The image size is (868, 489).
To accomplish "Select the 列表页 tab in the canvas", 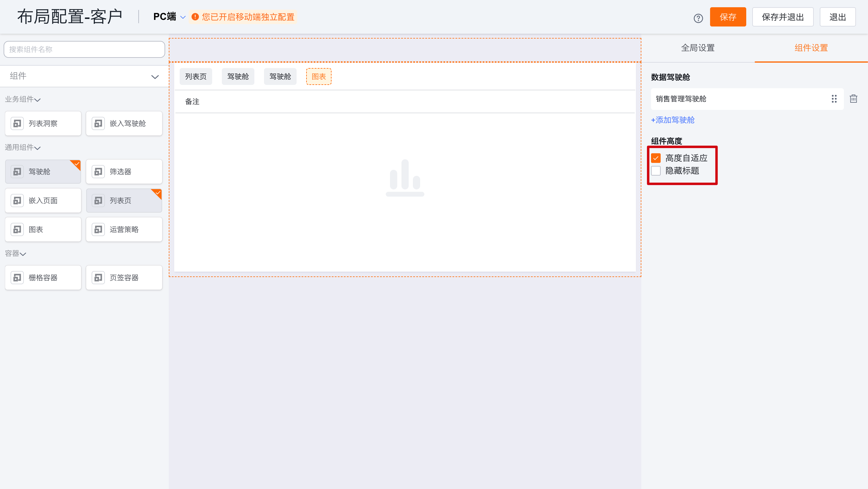I will pyautogui.click(x=196, y=76).
